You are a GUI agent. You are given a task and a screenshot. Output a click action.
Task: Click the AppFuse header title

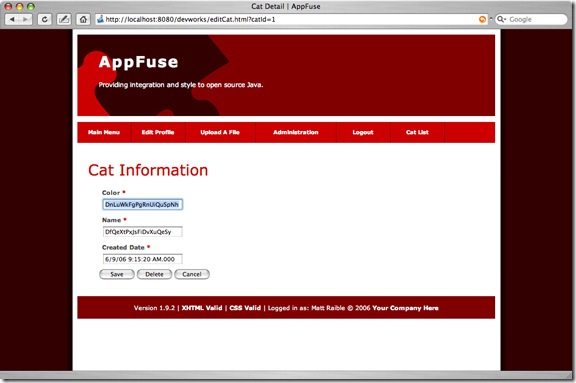(x=138, y=62)
